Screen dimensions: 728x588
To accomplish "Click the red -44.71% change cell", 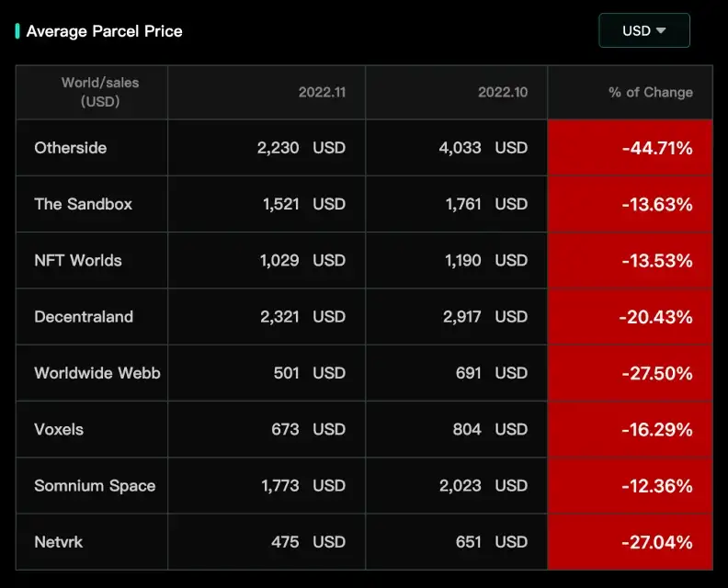I will 630,148.
